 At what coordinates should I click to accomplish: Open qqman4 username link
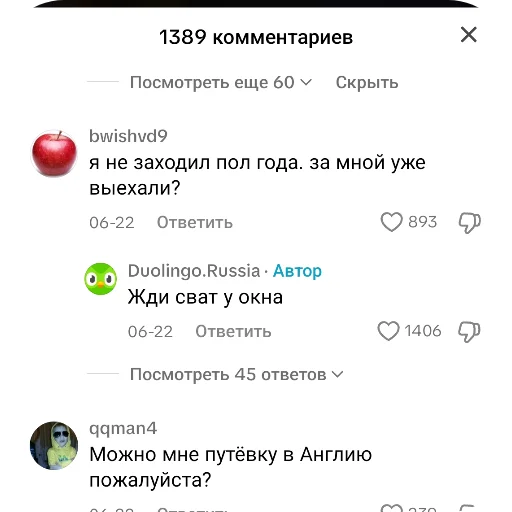click(x=123, y=428)
